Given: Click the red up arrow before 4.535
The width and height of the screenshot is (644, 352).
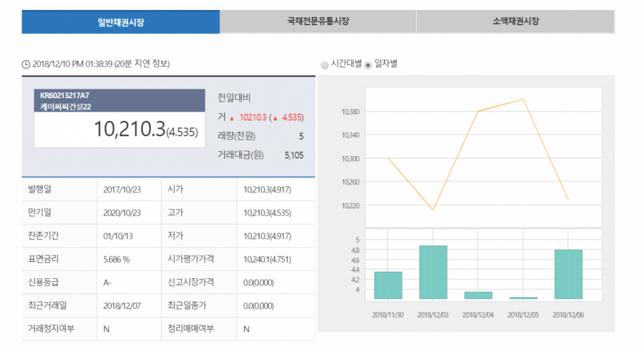Looking at the screenshot, I should 275,118.
